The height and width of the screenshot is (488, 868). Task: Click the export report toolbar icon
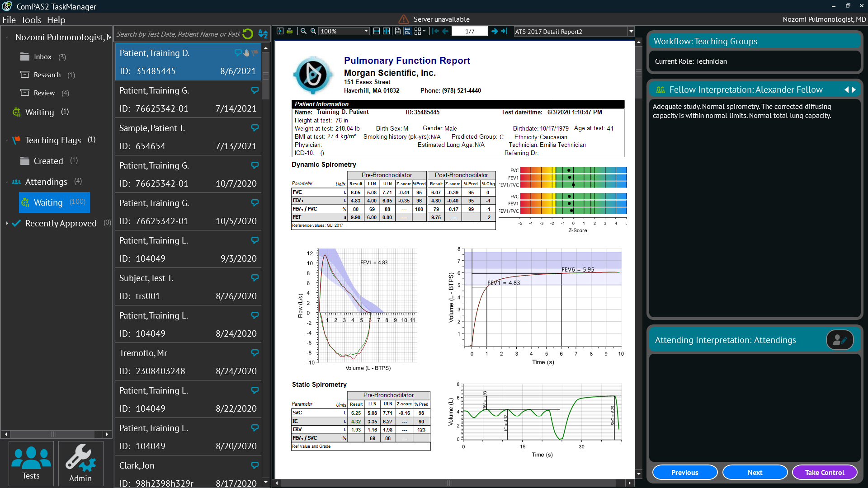(x=280, y=31)
